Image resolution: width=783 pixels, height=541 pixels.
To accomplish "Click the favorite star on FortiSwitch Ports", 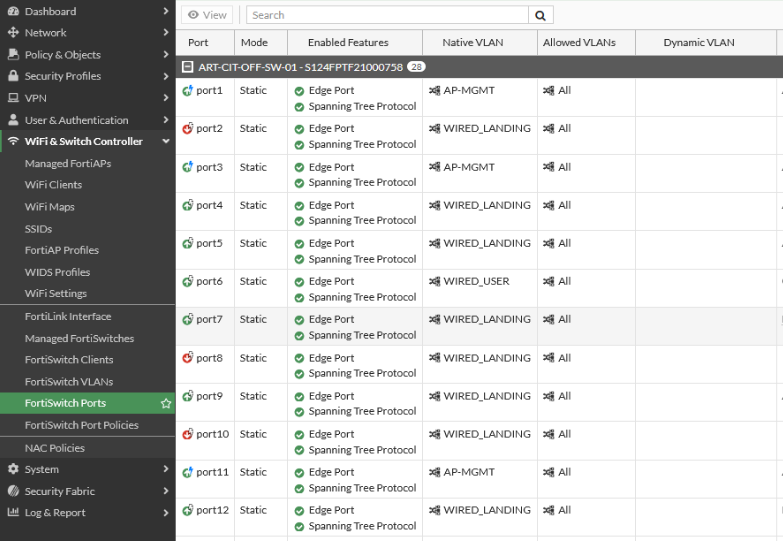I will pyautogui.click(x=166, y=403).
